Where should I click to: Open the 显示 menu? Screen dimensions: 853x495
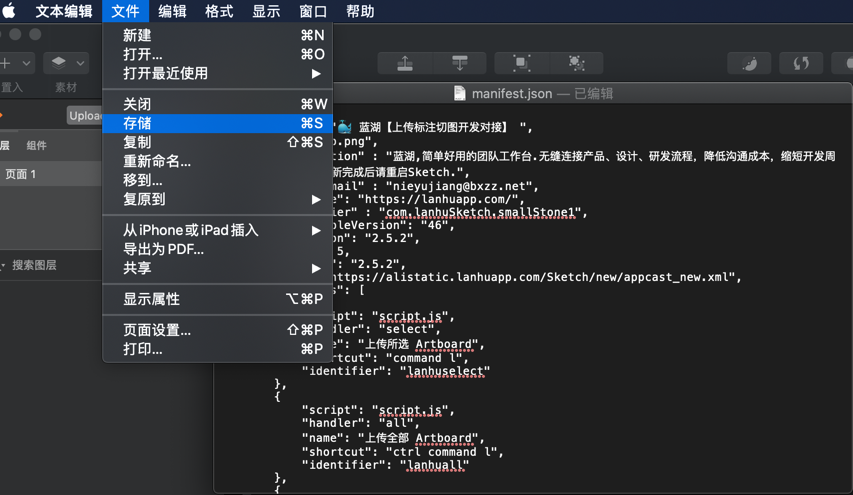266,11
